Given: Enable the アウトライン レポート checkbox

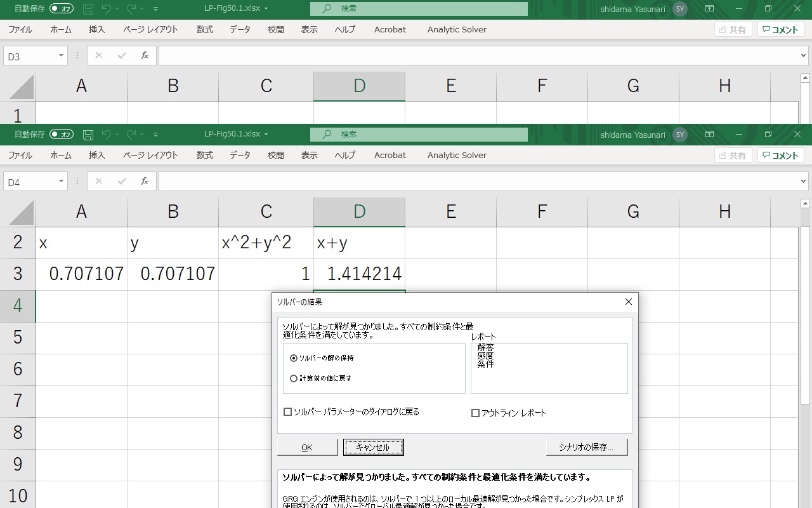Looking at the screenshot, I should point(475,413).
